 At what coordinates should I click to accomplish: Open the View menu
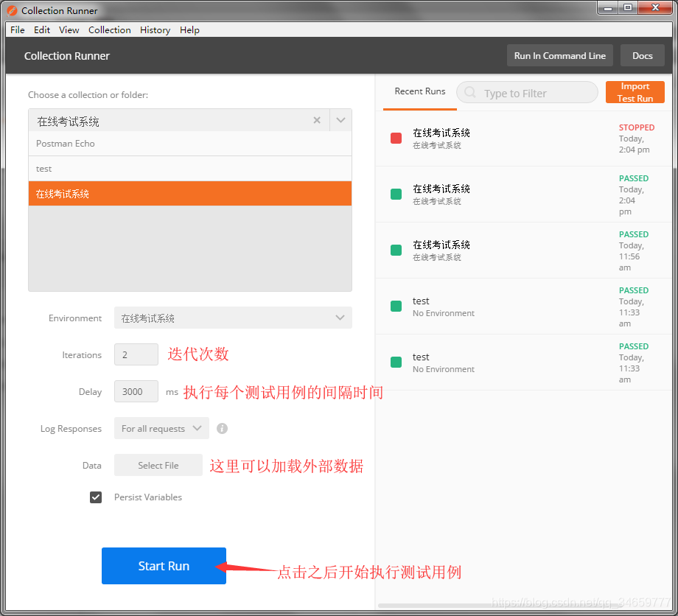69,29
